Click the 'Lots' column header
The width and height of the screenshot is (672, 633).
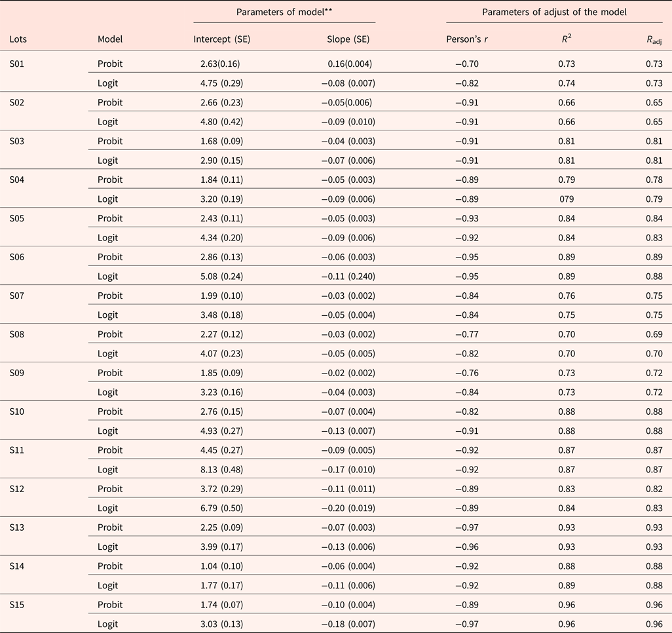[18, 39]
